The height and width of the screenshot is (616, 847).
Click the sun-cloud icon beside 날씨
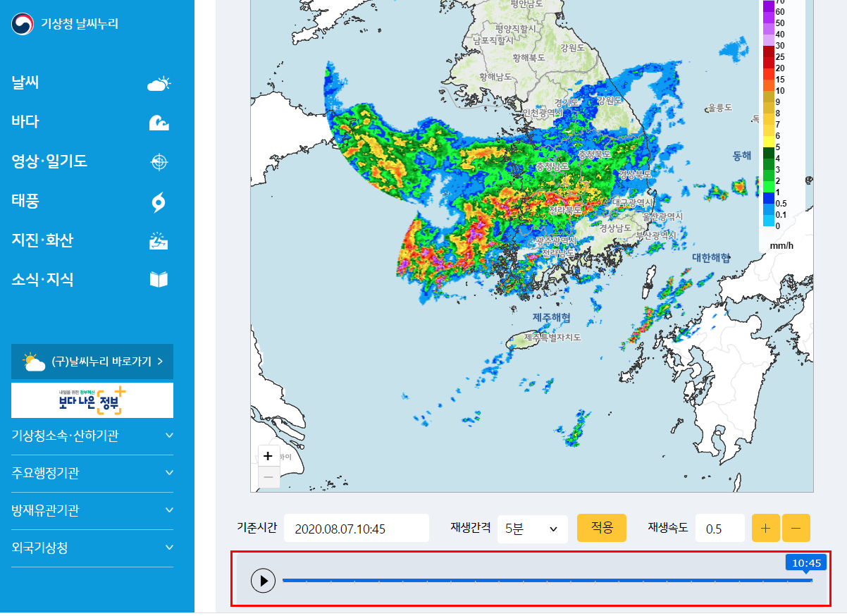tap(159, 85)
